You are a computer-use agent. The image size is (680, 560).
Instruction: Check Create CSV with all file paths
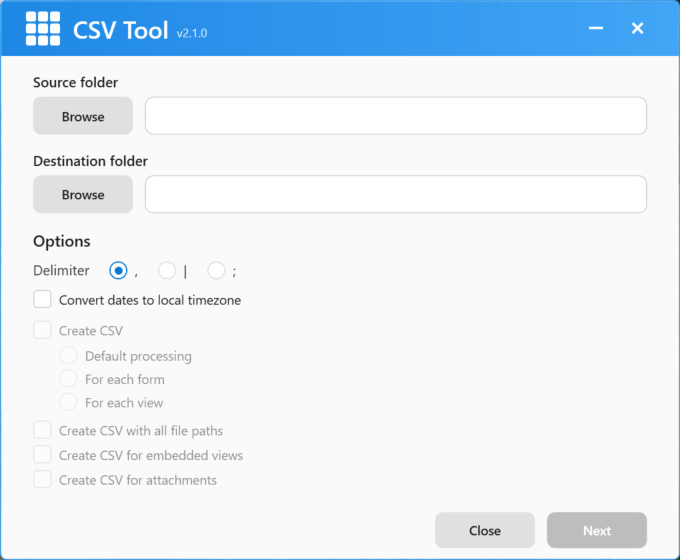point(42,430)
